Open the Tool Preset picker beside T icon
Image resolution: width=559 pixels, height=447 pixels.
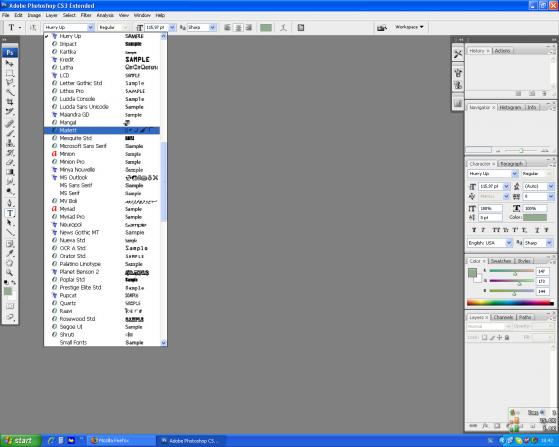tap(20, 27)
